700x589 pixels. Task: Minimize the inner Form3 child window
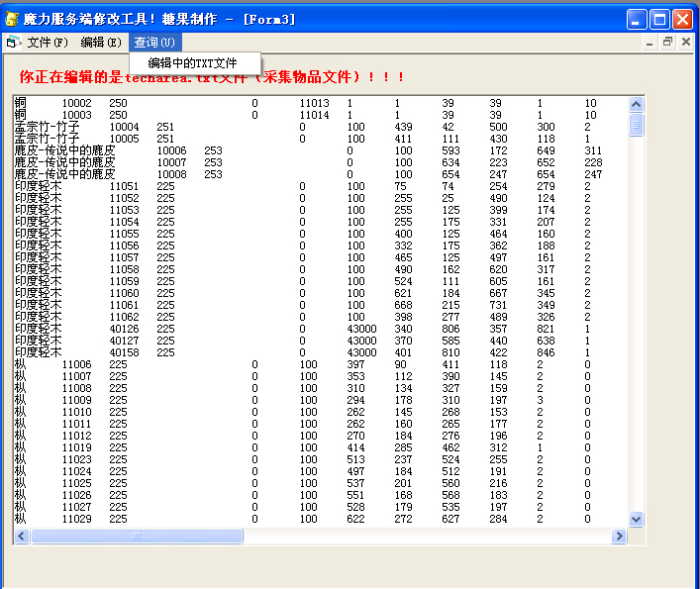[650, 43]
